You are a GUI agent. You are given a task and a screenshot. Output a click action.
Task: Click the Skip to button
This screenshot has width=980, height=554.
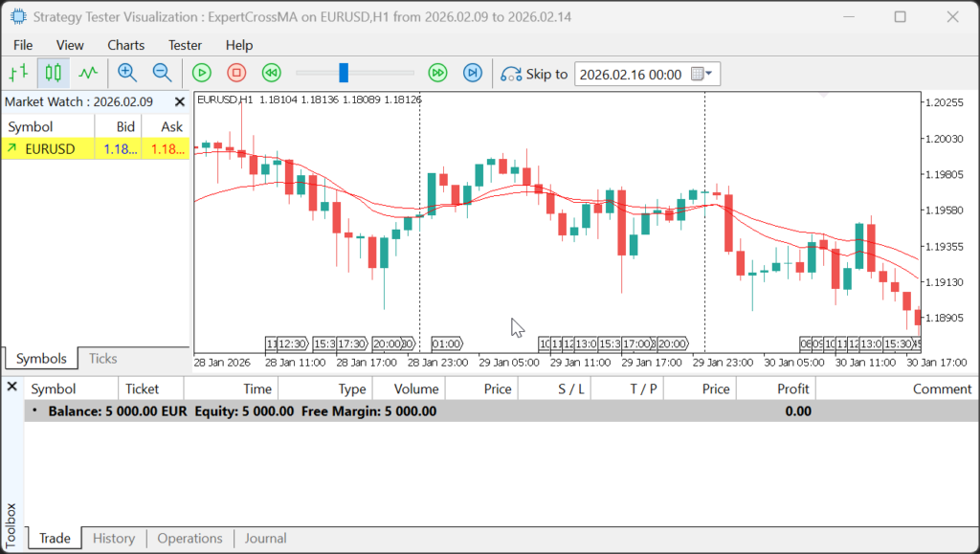(535, 75)
